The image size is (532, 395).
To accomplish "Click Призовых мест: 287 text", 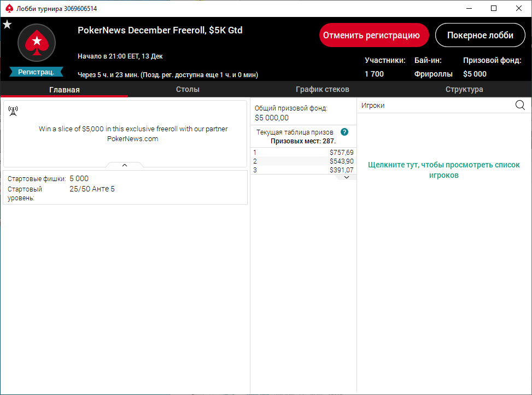I will tap(303, 141).
